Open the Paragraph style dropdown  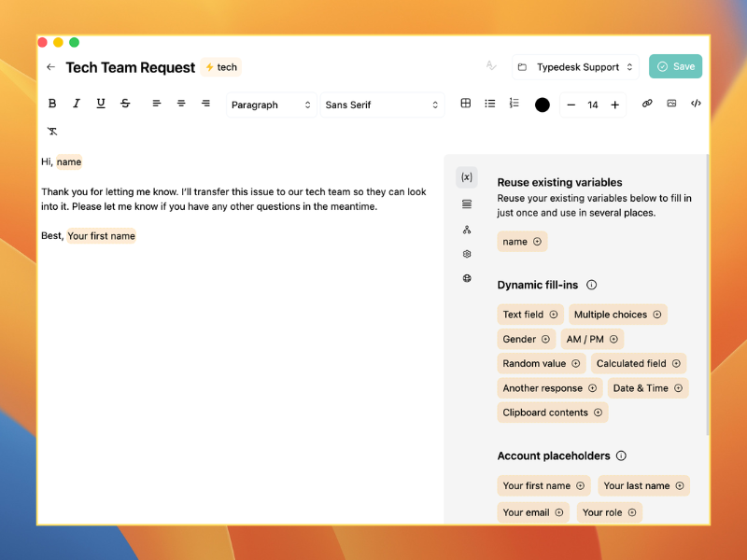[271, 105]
